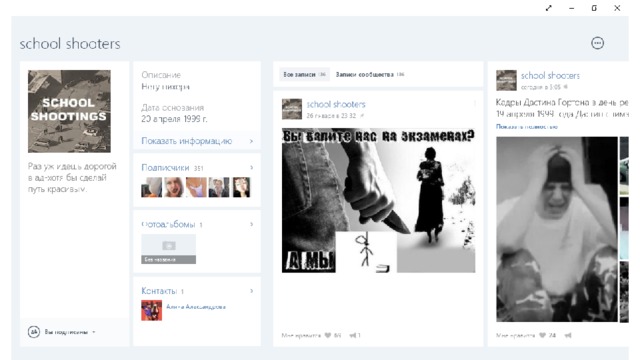Screen dimensions: 640x360
Task: Open the contact profile name link
Action: (196, 307)
